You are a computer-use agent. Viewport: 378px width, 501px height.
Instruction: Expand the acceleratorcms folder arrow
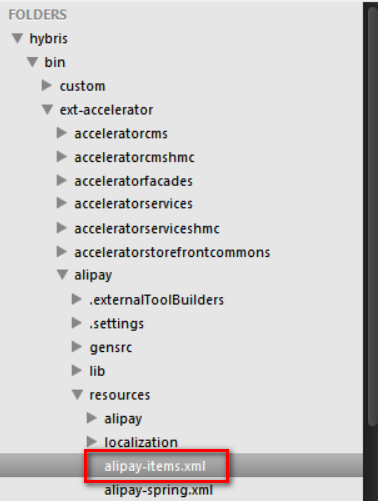62,133
